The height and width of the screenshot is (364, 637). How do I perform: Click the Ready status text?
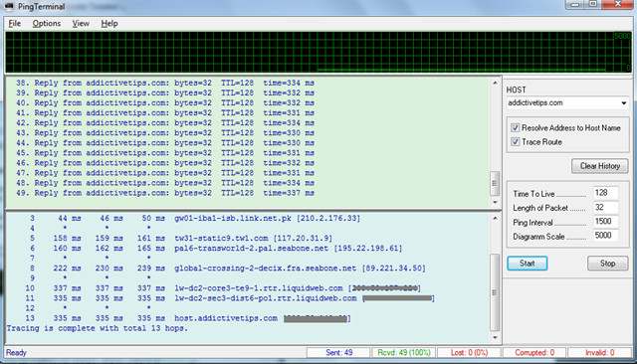(16, 353)
